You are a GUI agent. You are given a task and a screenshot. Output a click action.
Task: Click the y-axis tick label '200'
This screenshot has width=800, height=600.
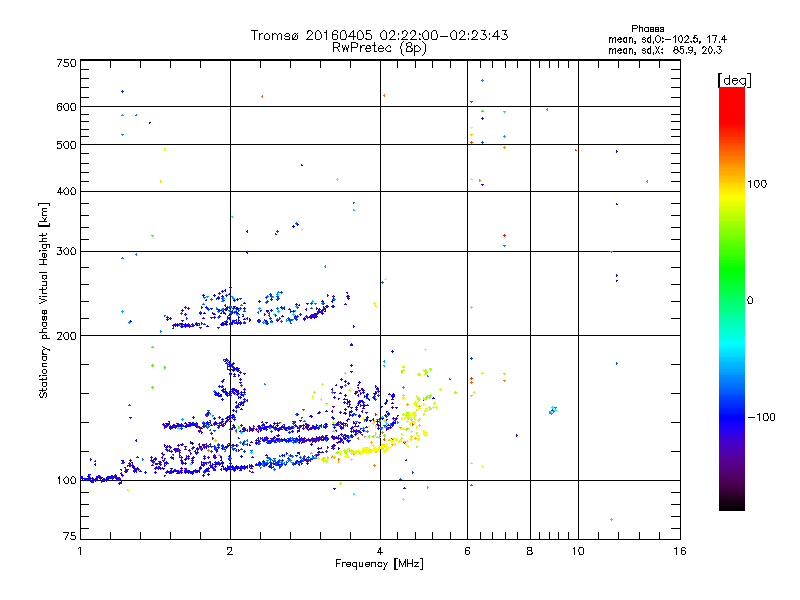pos(66,336)
